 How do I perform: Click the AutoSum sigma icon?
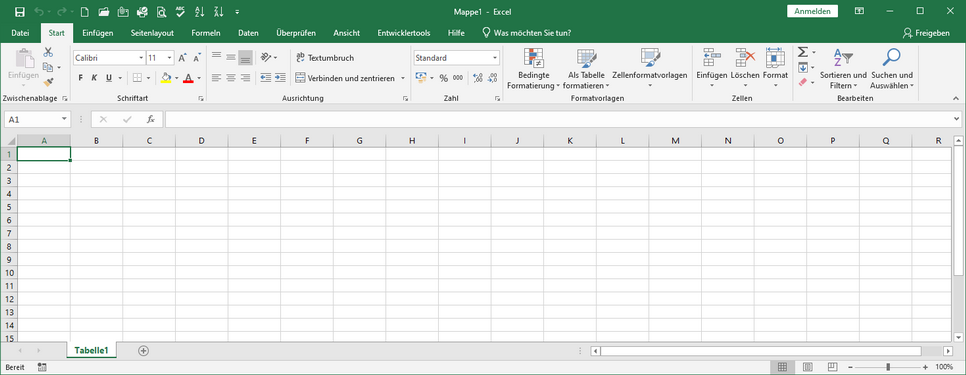(803, 52)
